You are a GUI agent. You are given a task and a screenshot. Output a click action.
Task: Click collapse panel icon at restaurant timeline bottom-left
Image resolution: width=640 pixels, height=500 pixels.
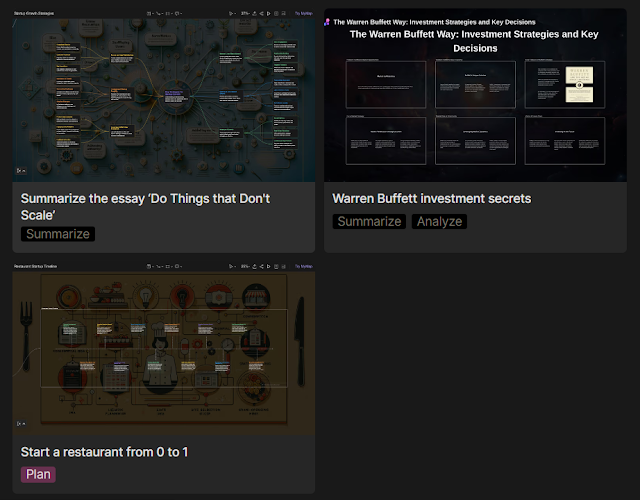21,424
